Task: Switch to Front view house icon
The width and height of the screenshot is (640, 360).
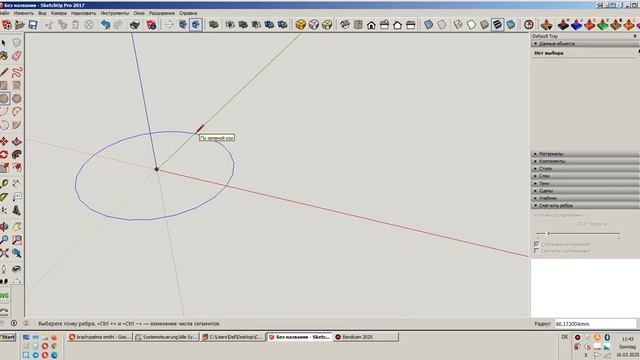Action: point(371,25)
